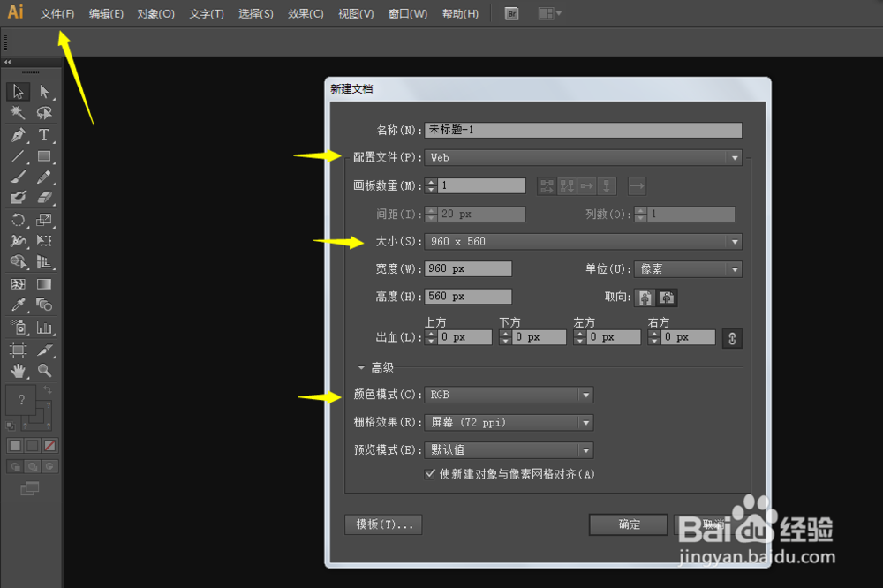Screen dimensions: 883x588
Task: Select the Eyedropper tool
Action: [x=18, y=304]
